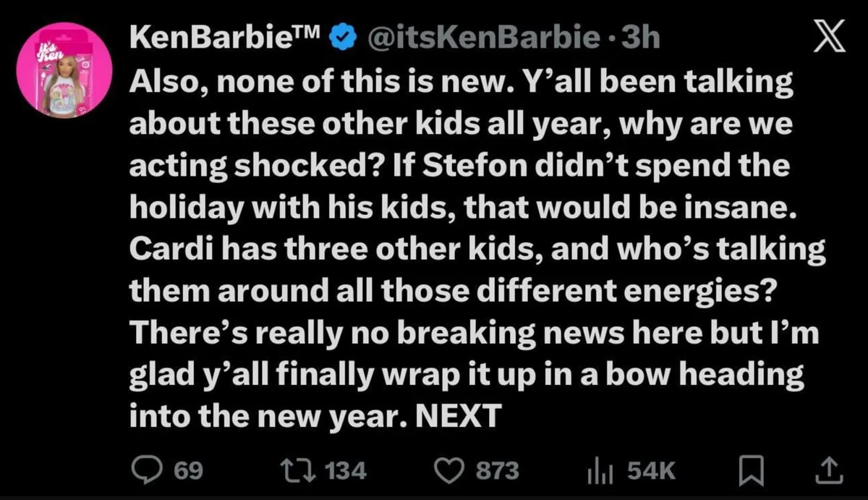
Task: Click the 69 replies count
Action: (x=189, y=471)
